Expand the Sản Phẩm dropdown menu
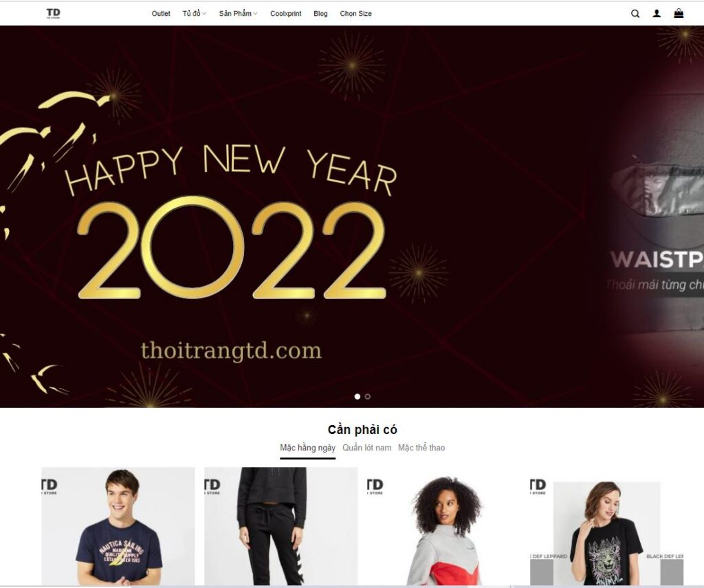The image size is (704, 588). [238, 14]
